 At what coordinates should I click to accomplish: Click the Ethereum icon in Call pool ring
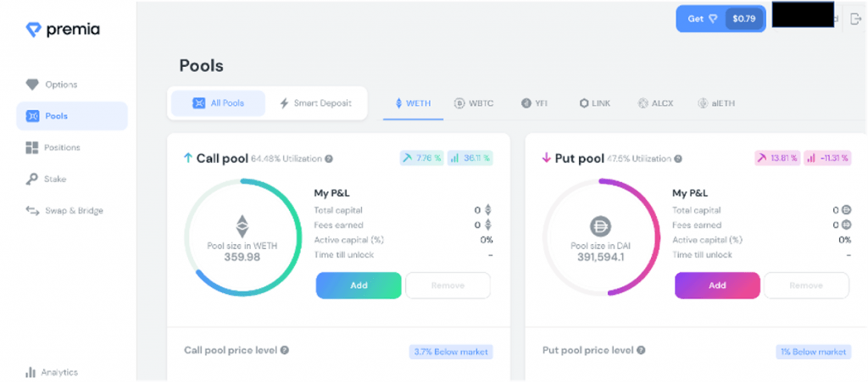click(x=242, y=225)
